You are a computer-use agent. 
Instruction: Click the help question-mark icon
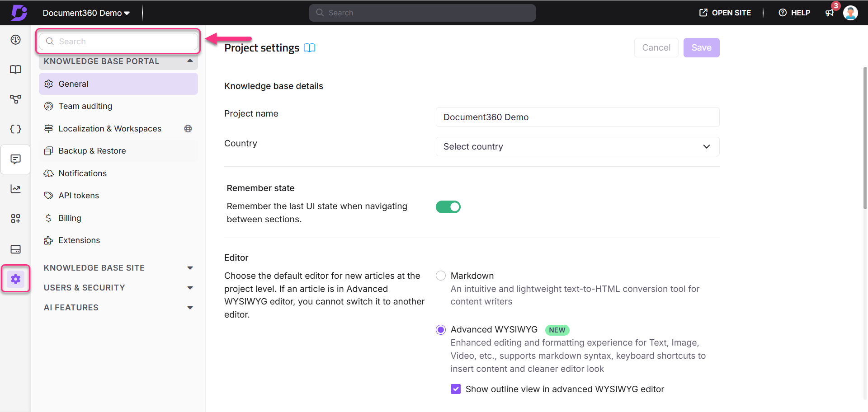pos(783,13)
